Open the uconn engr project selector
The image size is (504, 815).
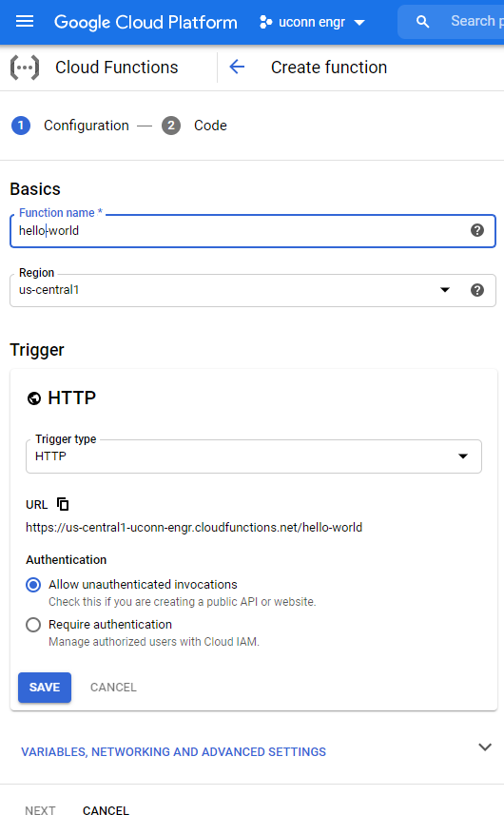point(312,22)
